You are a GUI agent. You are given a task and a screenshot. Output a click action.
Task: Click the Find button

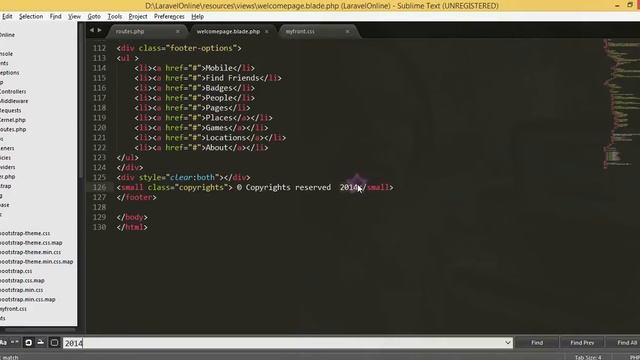pyautogui.click(x=537, y=343)
